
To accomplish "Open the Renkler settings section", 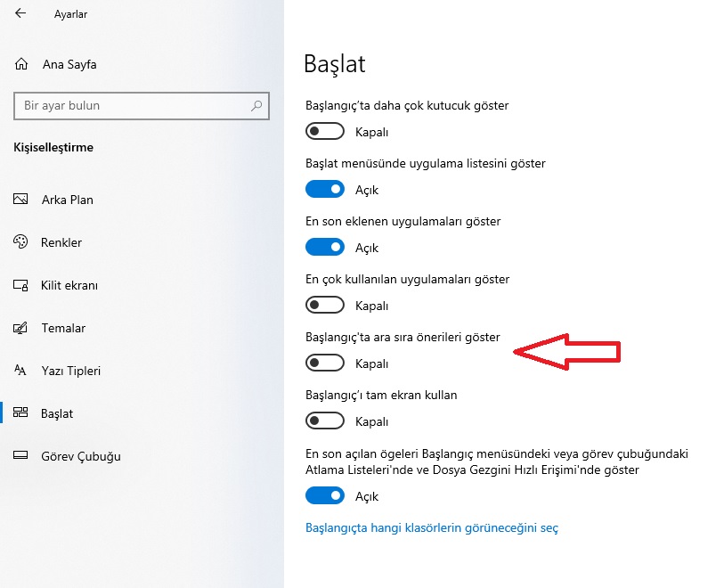I will (61, 242).
